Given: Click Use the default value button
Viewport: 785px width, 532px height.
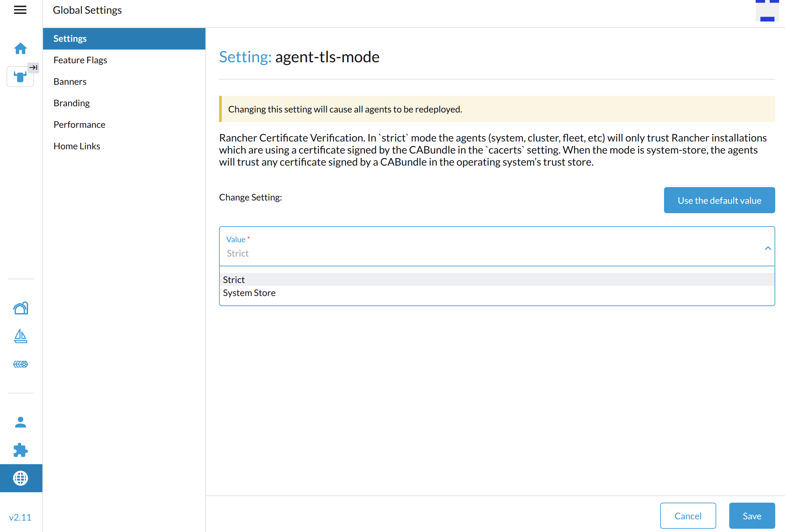Looking at the screenshot, I should [719, 200].
